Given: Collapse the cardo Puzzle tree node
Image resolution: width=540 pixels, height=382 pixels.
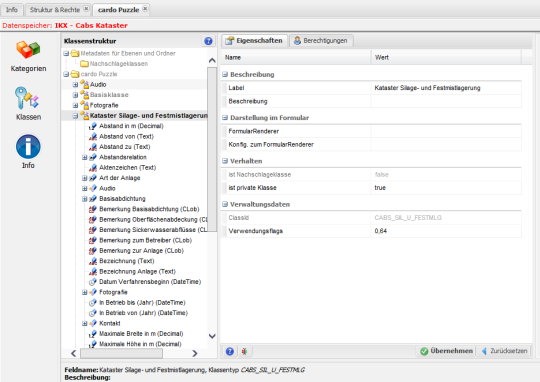Looking at the screenshot, I should coord(66,74).
